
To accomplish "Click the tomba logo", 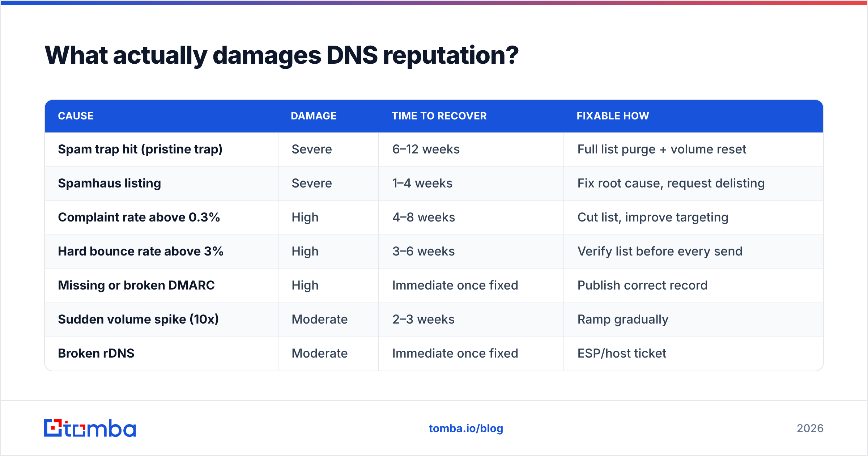I will [x=90, y=428].
